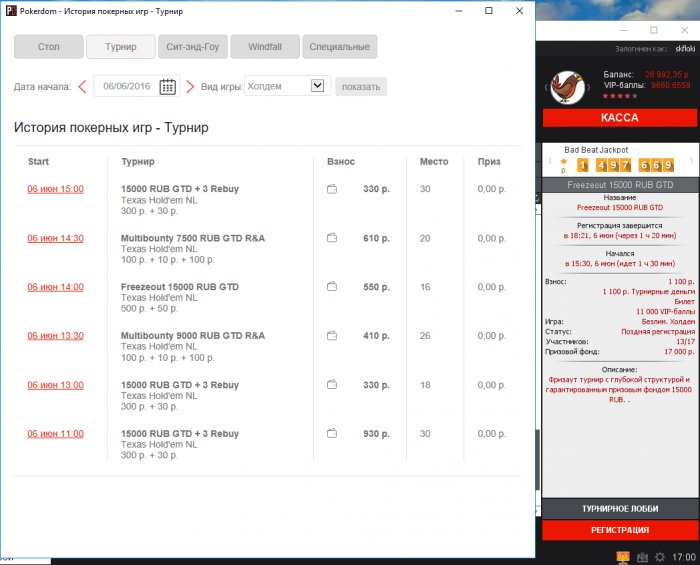Click Pokerdom logo in window title bar
The height and width of the screenshot is (565, 700).
11,11
